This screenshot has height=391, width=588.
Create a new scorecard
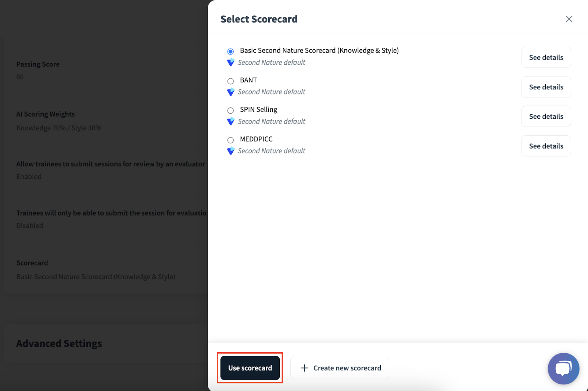click(x=340, y=368)
